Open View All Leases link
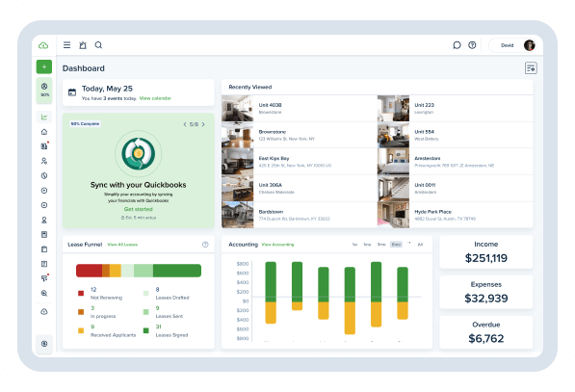The height and width of the screenshot is (392, 575). click(122, 245)
